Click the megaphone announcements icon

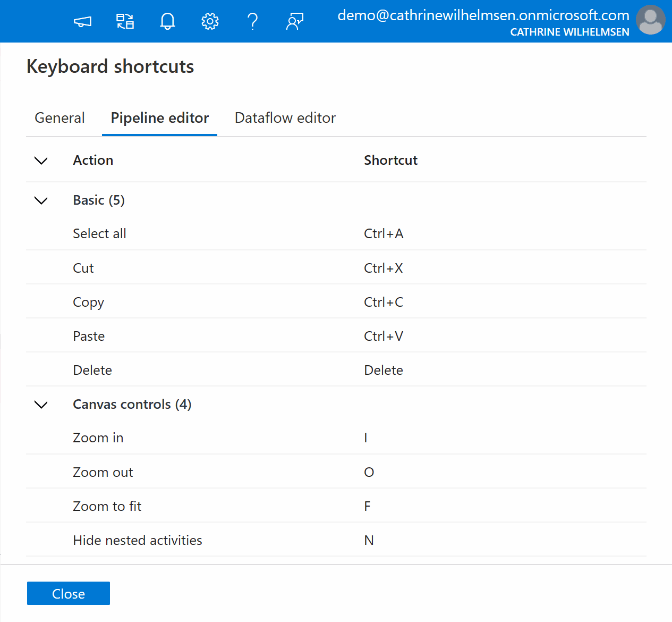pyautogui.click(x=82, y=22)
